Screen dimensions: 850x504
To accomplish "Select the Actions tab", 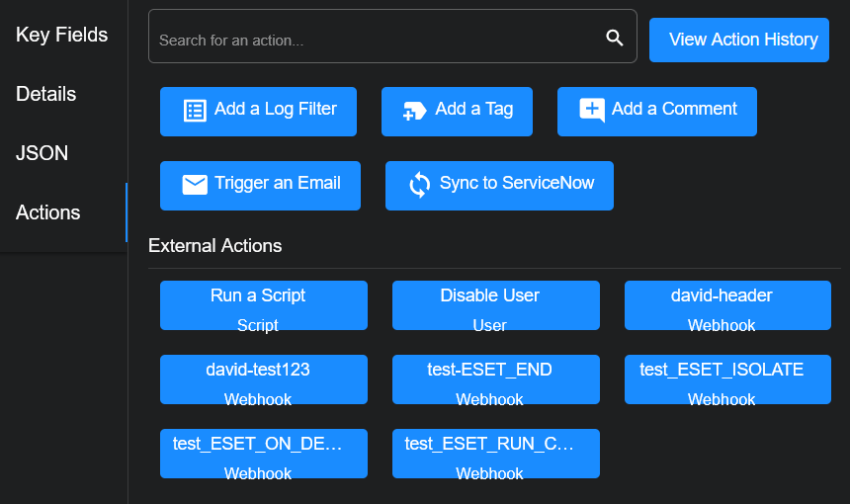I will pos(48,213).
